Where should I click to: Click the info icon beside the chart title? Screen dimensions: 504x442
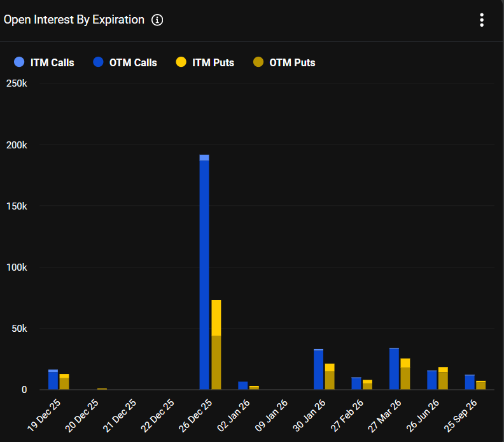point(157,20)
